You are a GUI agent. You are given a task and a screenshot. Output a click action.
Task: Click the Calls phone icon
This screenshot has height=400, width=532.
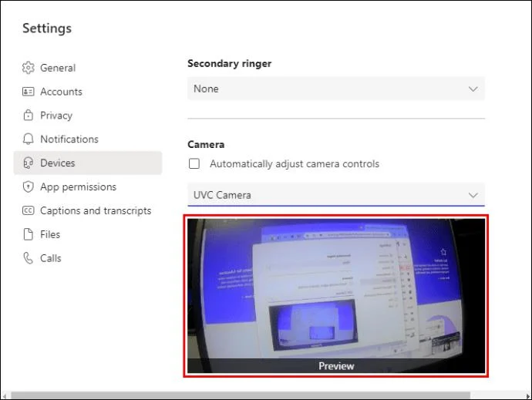[29, 258]
